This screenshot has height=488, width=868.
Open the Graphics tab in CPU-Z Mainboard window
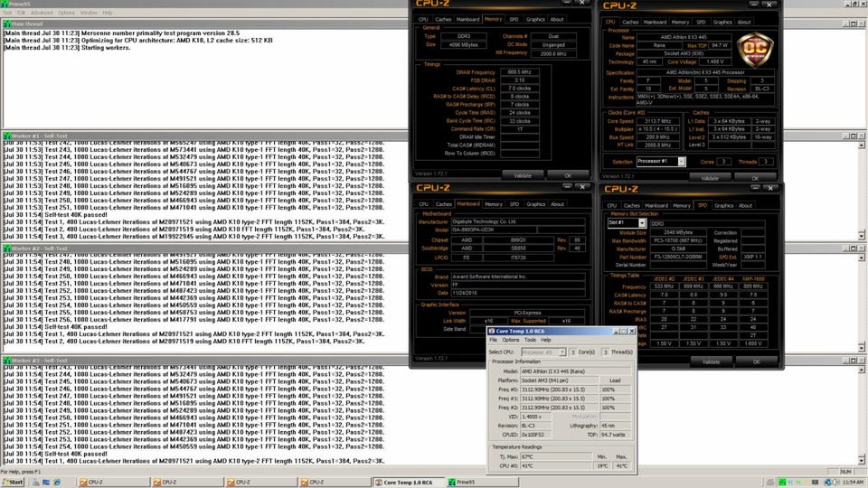[535, 204]
